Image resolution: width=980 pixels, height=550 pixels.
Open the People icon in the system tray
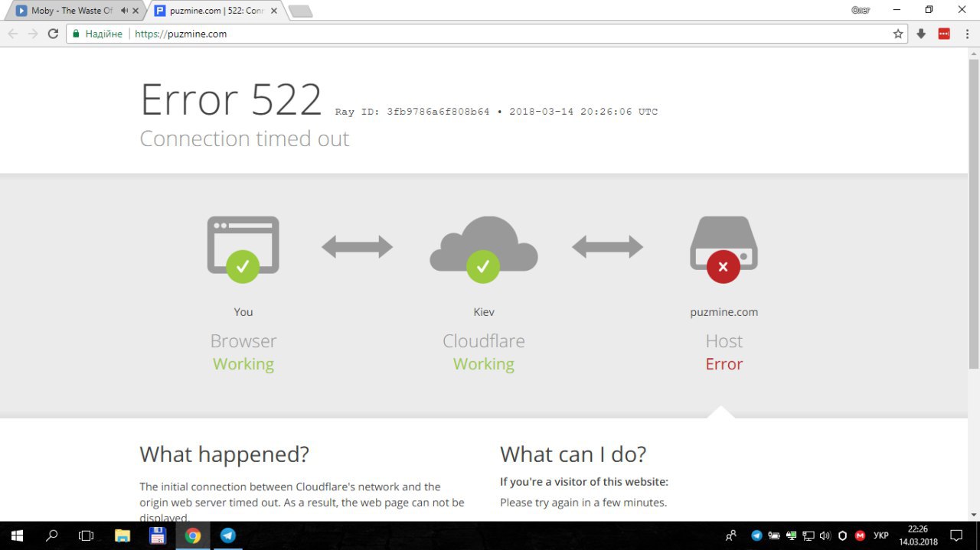[x=731, y=535]
